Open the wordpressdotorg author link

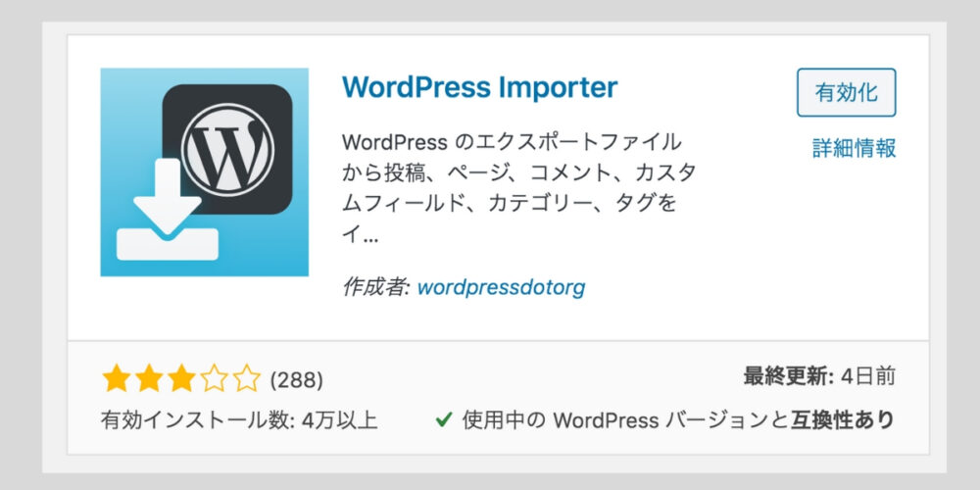pos(501,287)
